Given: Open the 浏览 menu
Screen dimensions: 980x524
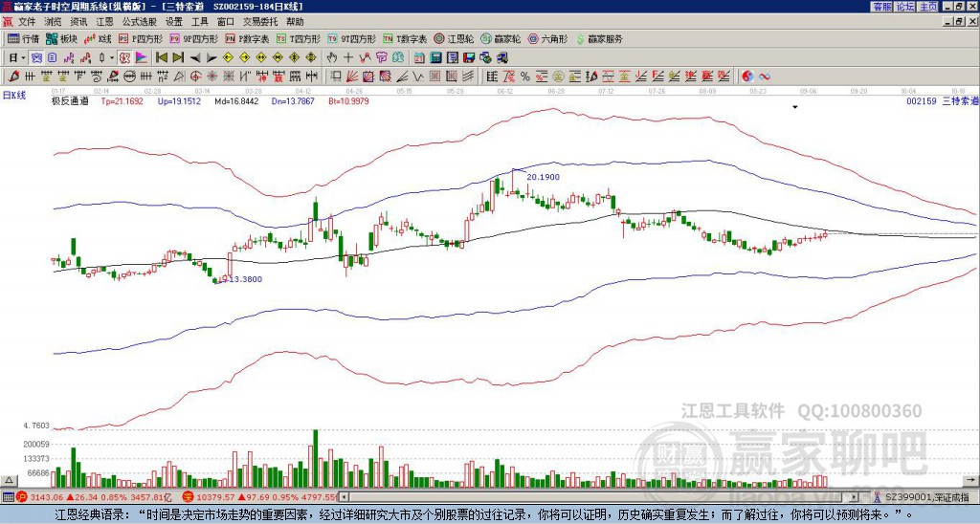Looking at the screenshot, I should [x=54, y=22].
